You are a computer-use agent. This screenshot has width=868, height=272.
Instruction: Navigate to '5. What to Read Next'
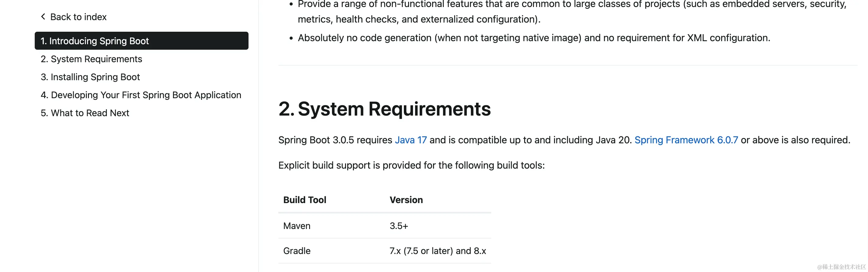pyautogui.click(x=85, y=113)
